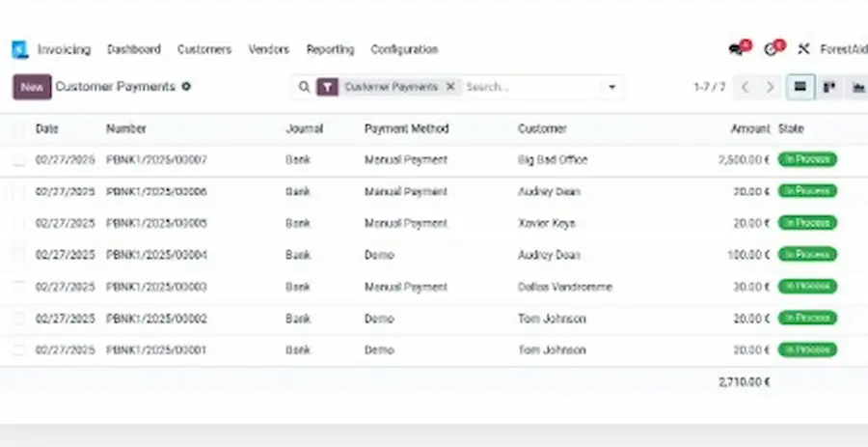Open the Customers menu

coord(204,49)
